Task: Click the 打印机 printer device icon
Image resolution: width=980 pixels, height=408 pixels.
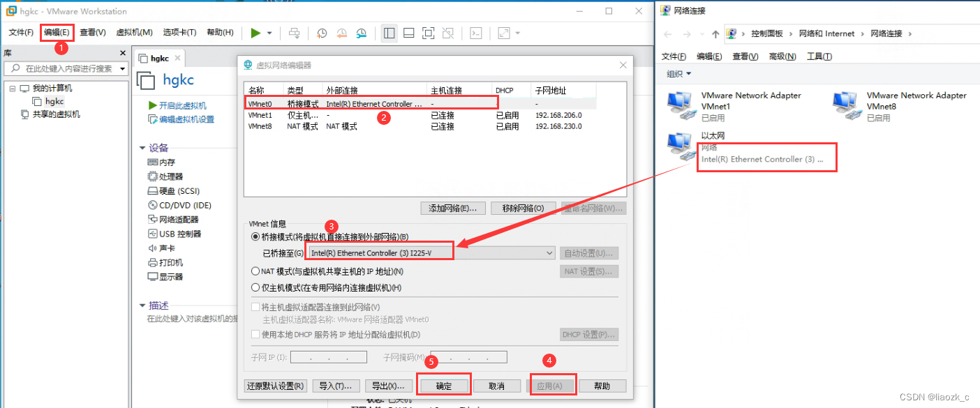Action: click(x=153, y=262)
